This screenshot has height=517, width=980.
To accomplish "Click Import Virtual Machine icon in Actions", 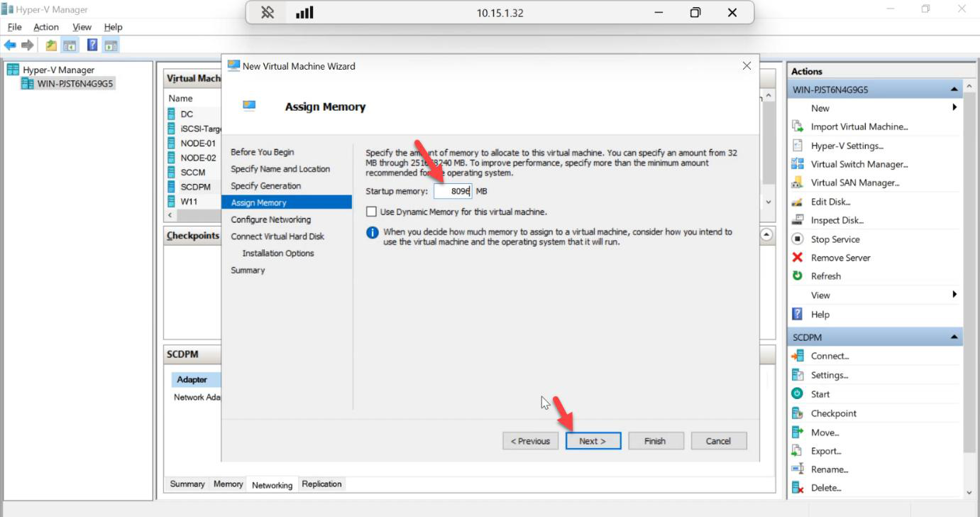I will (x=797, y=126).
